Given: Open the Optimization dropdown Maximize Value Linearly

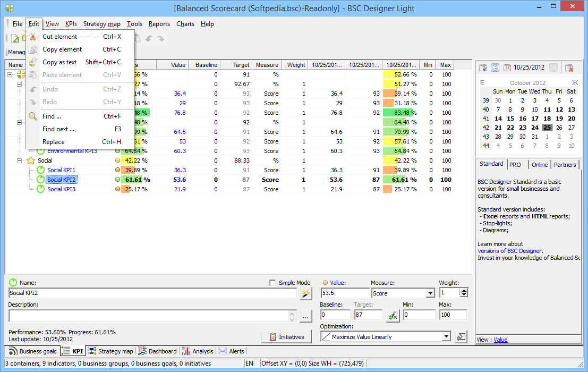Looking at the screenshot, I should click(446, 337).
